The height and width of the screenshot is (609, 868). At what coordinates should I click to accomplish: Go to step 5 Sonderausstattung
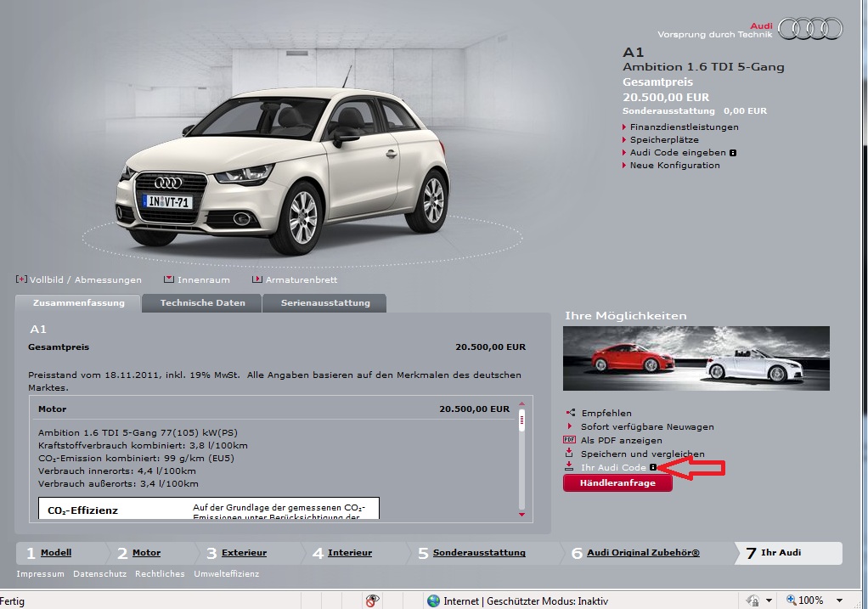479,553
